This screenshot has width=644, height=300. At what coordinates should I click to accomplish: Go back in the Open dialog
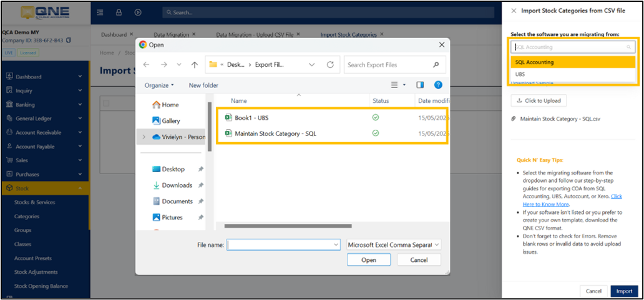146,65
